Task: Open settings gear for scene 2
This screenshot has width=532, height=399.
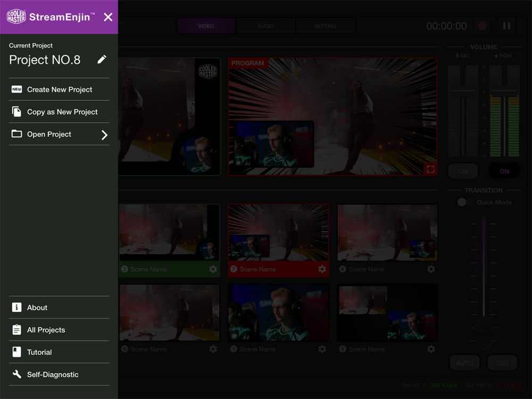Action: coord(213,269)
